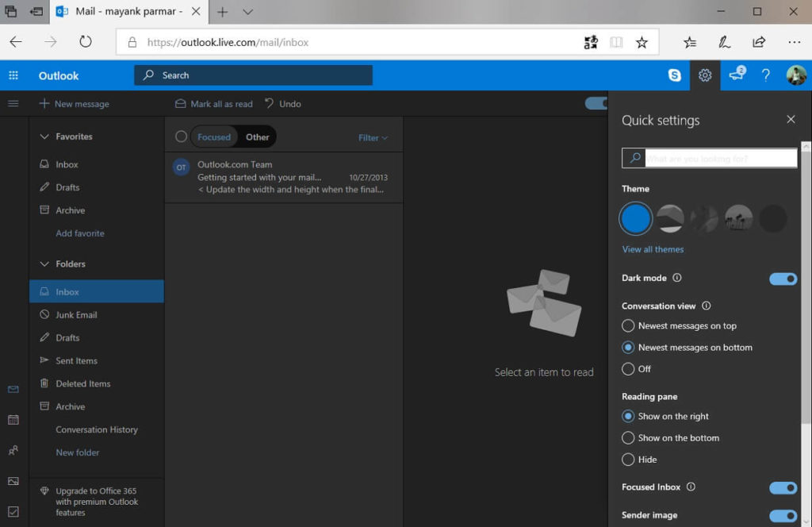Pick the dark circle theme swatch

click(x=773, y=218)
